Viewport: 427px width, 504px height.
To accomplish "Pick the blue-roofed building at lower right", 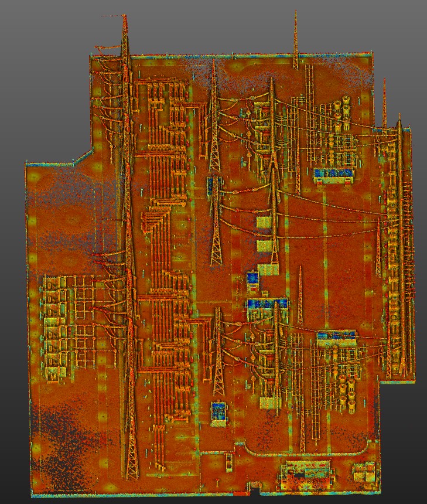I will (x=336, y=336).
